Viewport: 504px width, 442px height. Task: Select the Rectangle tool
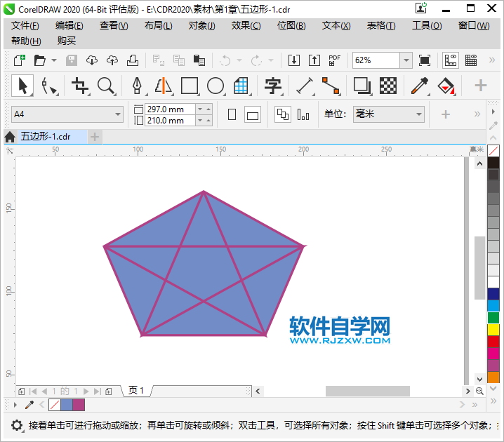pyautogui.click(x=190, y=86)
